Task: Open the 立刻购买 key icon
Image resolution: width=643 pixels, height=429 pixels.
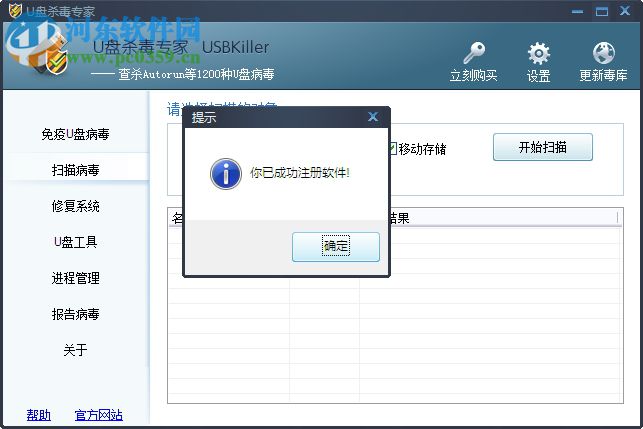Action: [474, 53]
